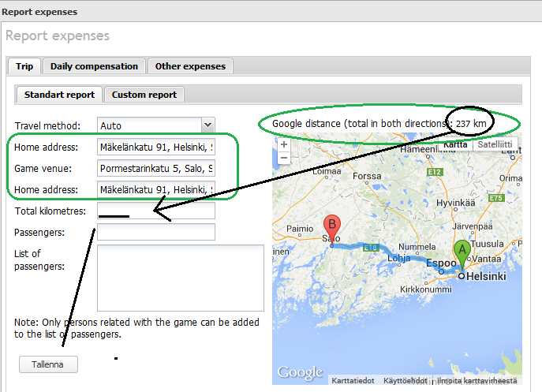Click the Lohja label on the map
This screenshot has width=542, height=392.
[x=399, y=258]
